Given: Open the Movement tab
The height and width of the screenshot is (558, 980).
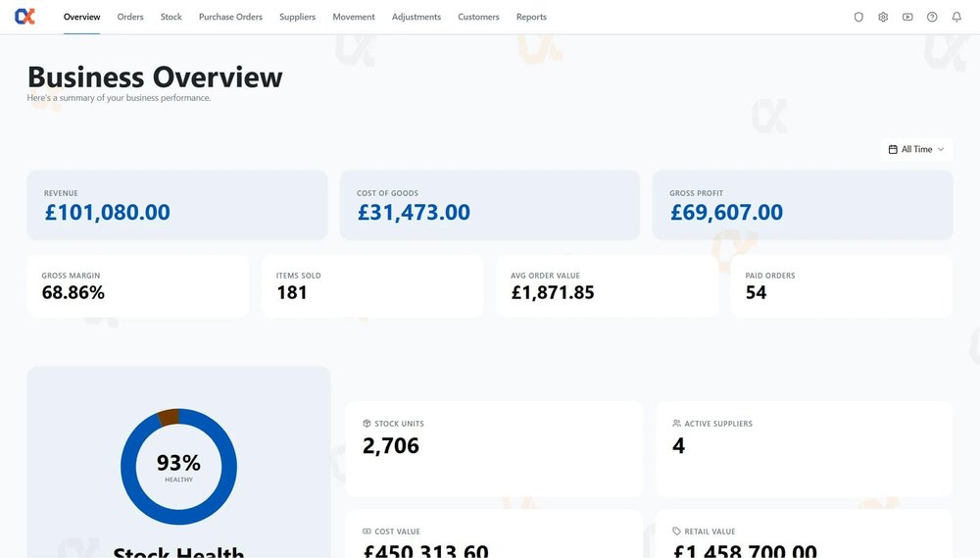Looking at the screenshot, I should (x=354, y=17).
